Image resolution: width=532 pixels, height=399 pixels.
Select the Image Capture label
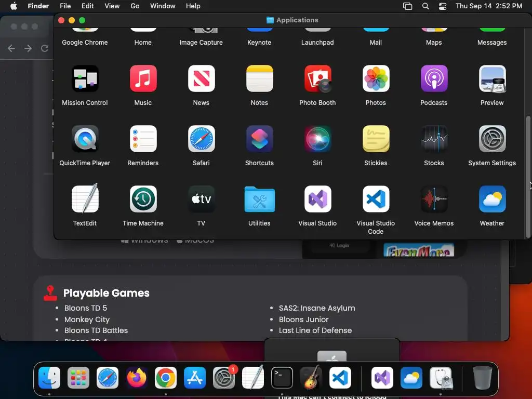tap(201, 43)
